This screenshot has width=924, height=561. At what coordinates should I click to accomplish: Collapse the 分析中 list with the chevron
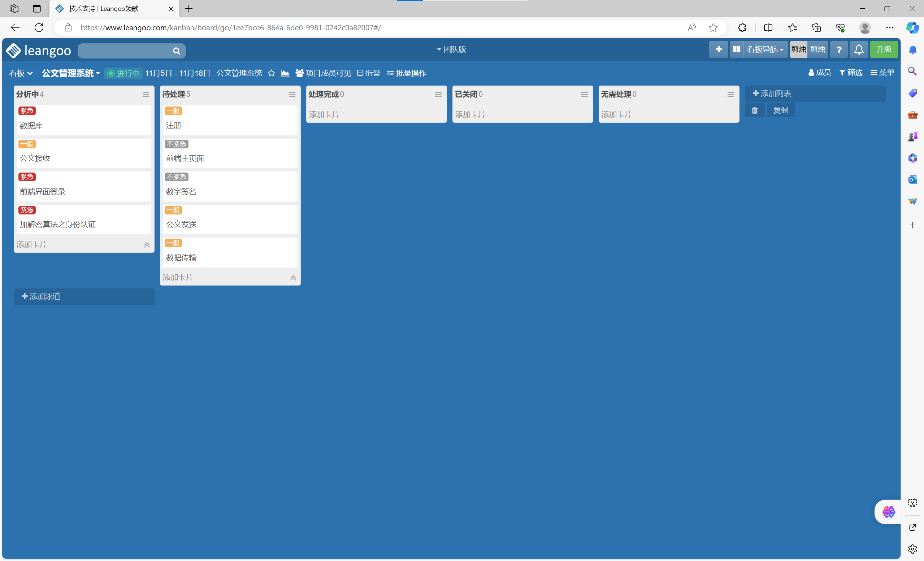pyautogui.click(x=147, y=245)
